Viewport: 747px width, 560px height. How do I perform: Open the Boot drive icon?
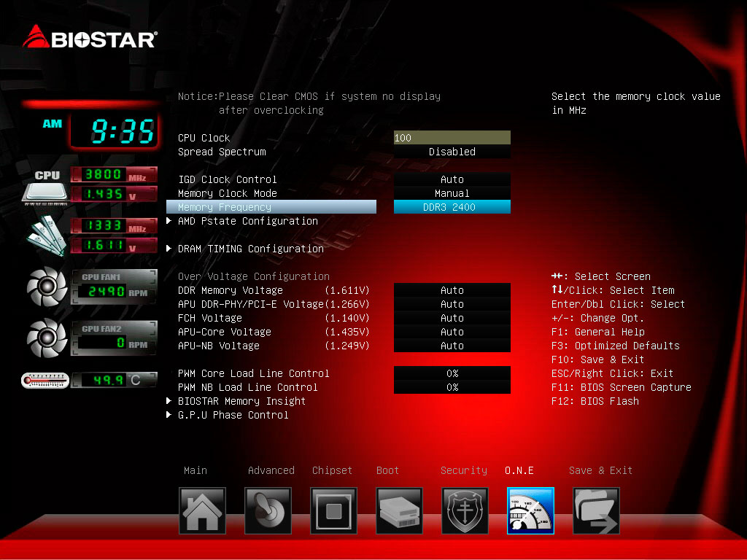pyautogui.click(x=399, y=510)
